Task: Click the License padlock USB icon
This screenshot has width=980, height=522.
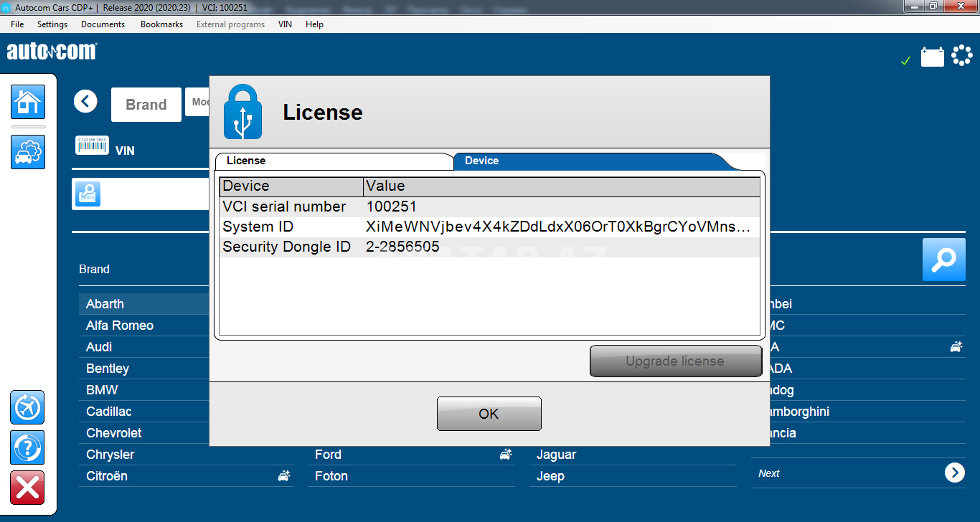Action: coord(242,112)
